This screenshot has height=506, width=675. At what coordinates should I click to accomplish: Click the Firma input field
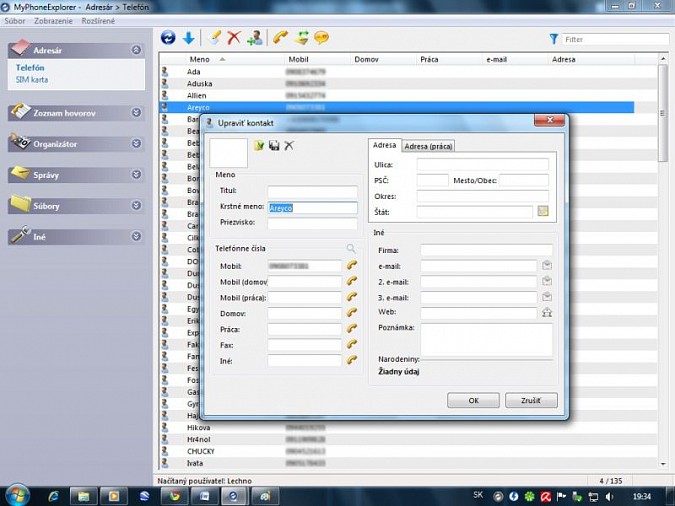point(486,250)
